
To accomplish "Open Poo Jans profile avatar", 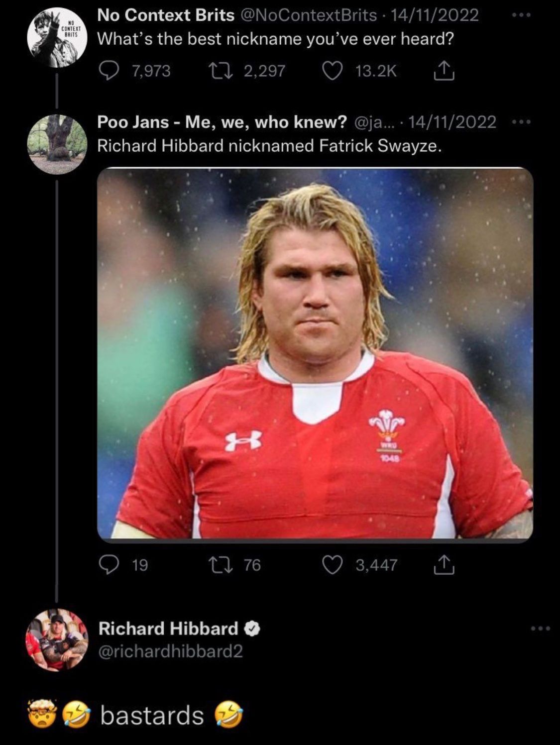I will pyautogui.click(x=57, y=144).
